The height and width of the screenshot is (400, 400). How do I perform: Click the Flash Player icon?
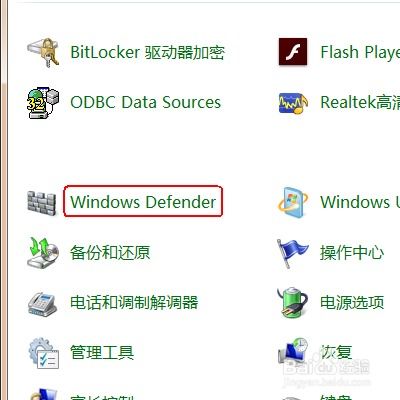click(293, 52)
